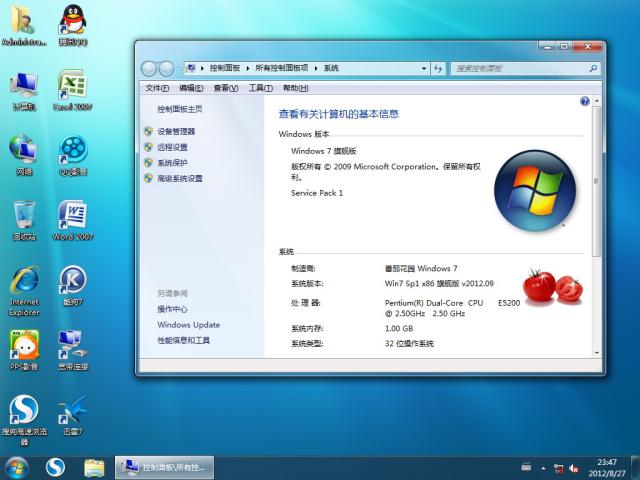Click the vertical scrollbar thumb
This screenshot has width=640, height=480.
(x=596, y=182)
